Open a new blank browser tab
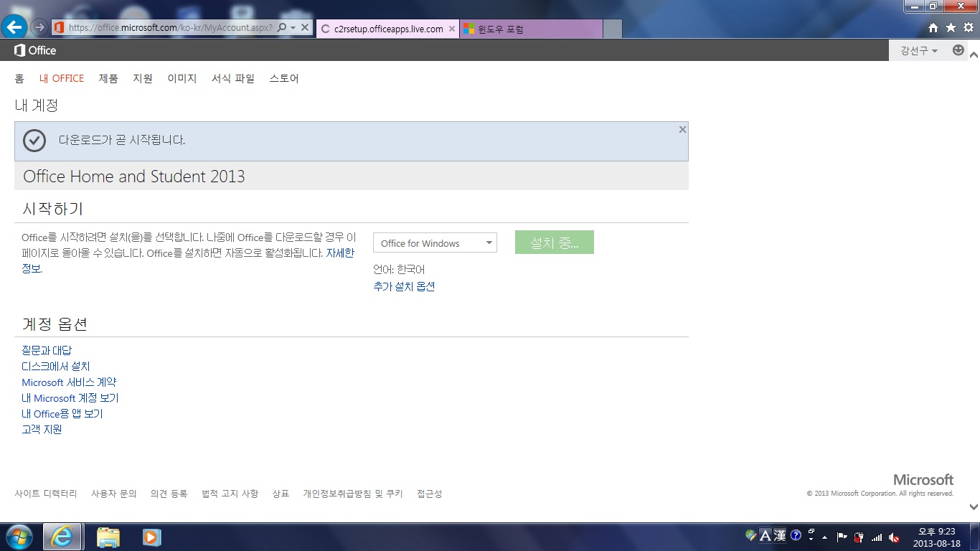The width and height of the screenshot is (980, 551). pyautogui.click(x=613, y=29)
